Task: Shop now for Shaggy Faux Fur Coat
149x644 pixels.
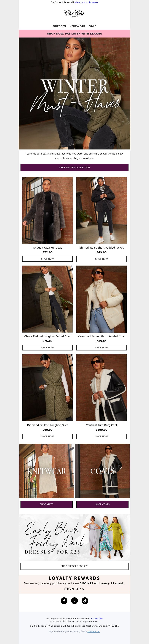Action: pos(47,259)
